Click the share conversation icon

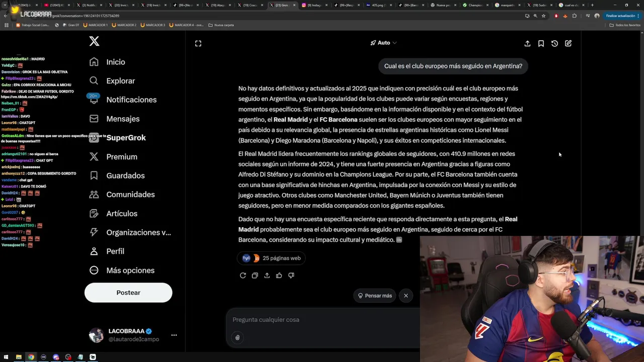[527, 44]
